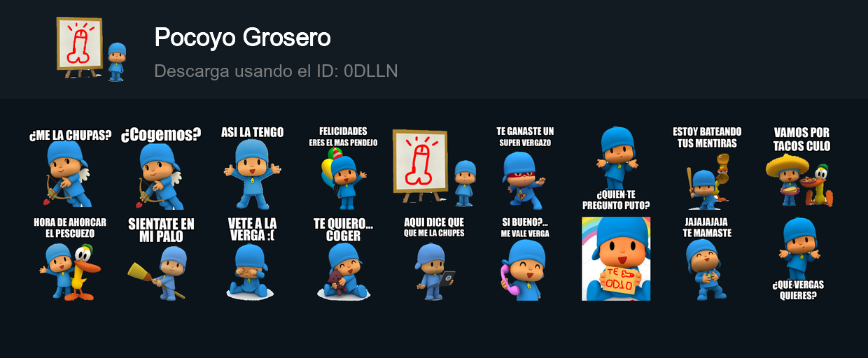Choose the 'AQUI DICE QUE' tablet sticker
This screenshot has width=868, height=358.
pyautogui.click(x=434, y=259)
